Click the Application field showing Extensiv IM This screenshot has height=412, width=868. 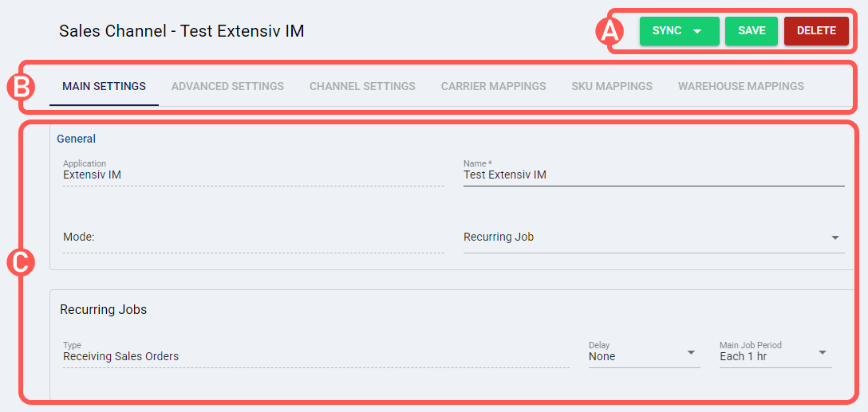tap(254, 173)
